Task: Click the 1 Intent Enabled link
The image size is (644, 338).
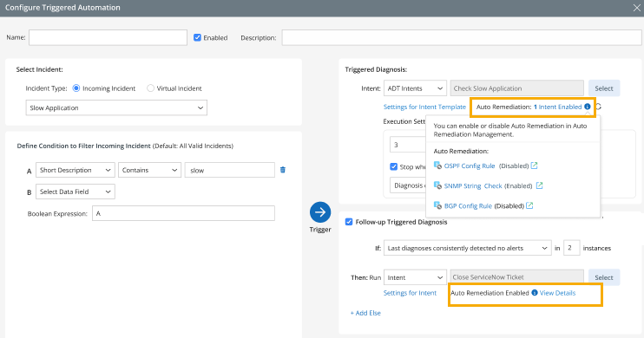Action: [557, 107]
